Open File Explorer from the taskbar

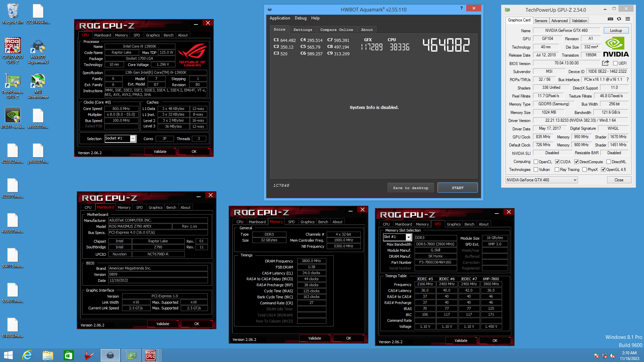(48, 355)
